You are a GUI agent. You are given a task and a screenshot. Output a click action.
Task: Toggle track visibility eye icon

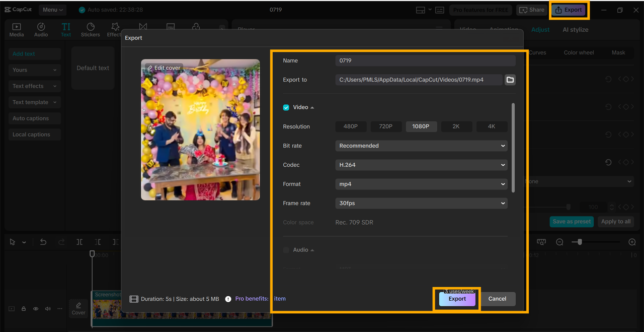36,309
